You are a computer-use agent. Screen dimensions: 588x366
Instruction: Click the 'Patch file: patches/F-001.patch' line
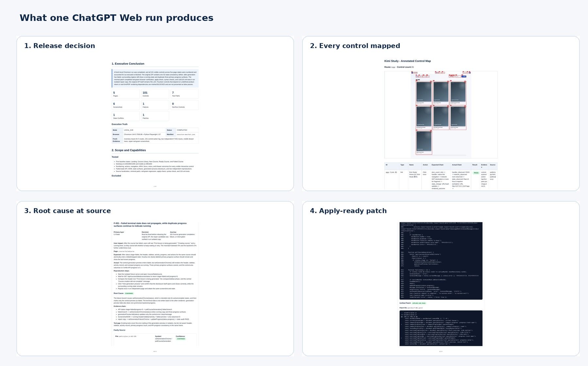[411, 308]
